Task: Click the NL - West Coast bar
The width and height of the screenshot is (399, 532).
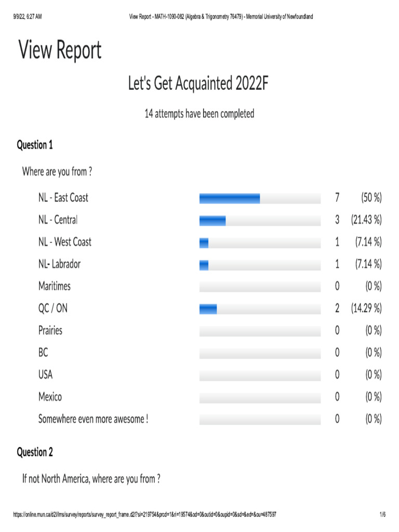Action: click(x=260, y=242)
